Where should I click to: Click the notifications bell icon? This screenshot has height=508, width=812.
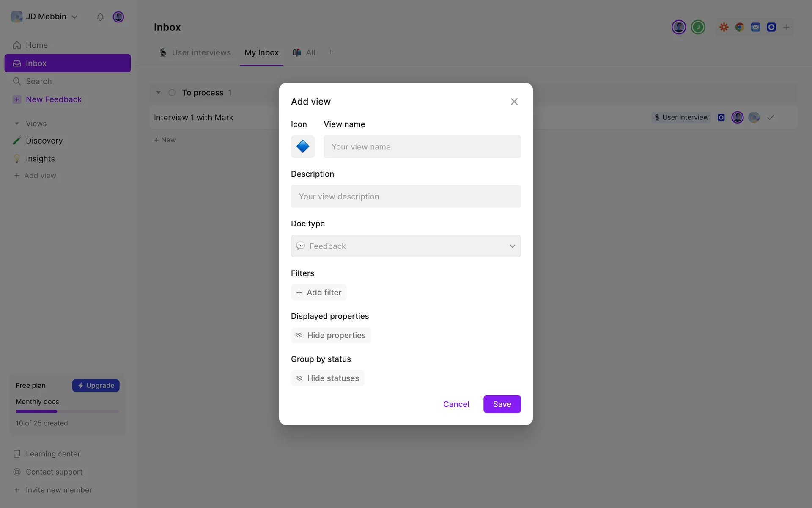[100, 17]
